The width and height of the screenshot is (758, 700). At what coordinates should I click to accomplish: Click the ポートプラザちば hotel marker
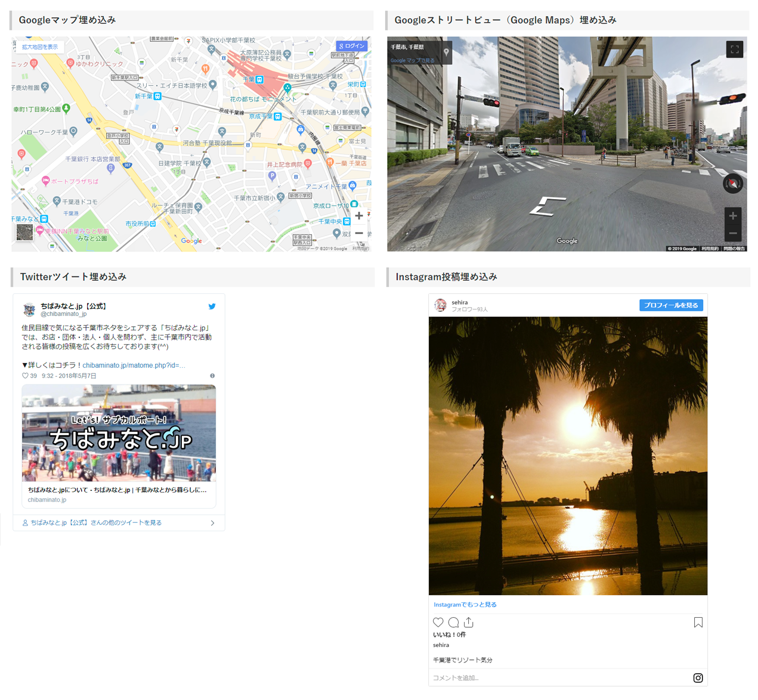[x=45, y=181]
